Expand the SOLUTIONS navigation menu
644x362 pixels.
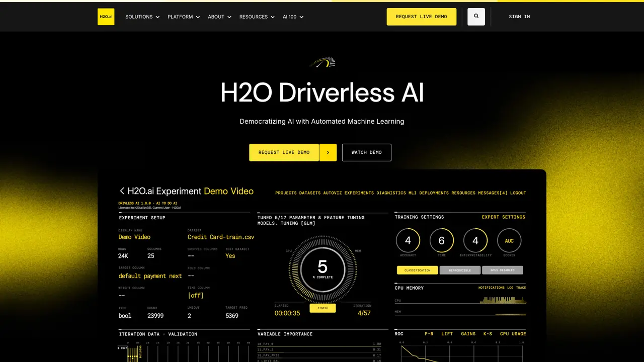(x=142, y=17)
